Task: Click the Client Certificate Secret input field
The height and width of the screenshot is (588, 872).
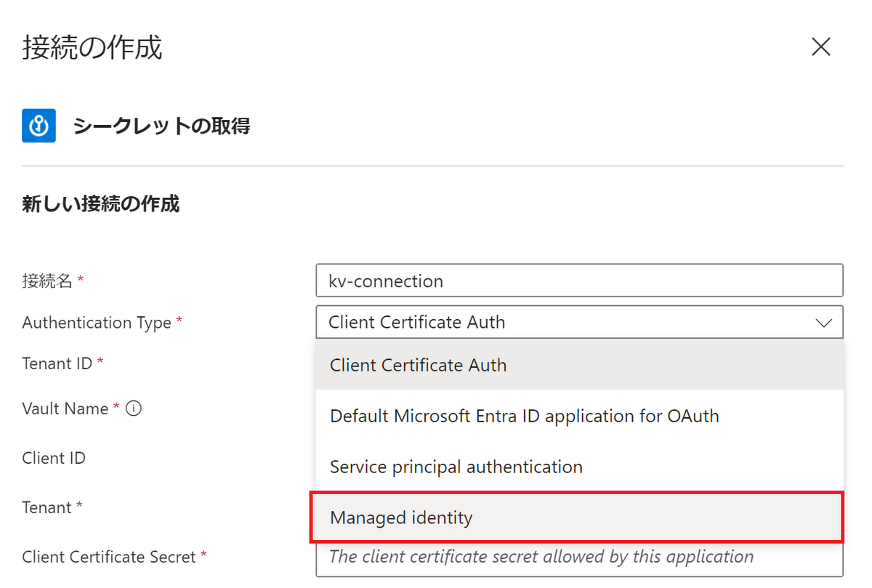Action: [579, 557]
